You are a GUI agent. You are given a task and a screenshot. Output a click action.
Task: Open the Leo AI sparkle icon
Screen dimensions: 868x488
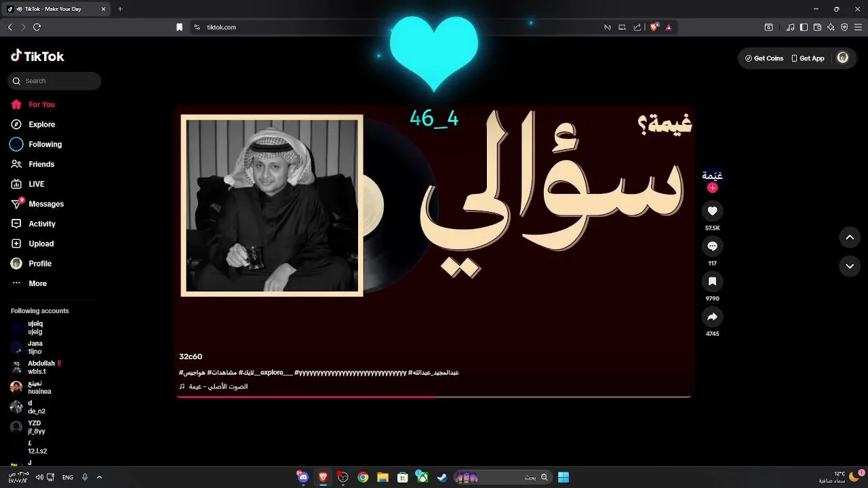click(831, 27)
